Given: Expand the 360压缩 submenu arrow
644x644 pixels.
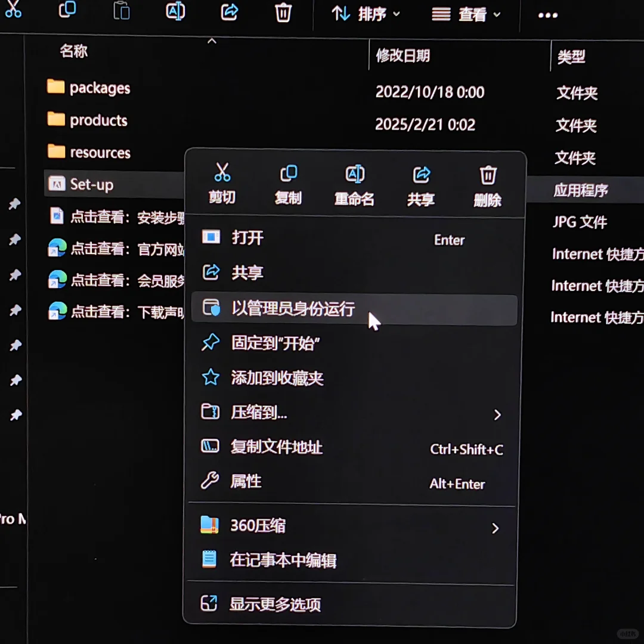Looking at the screenshot, I should point(495,528).
